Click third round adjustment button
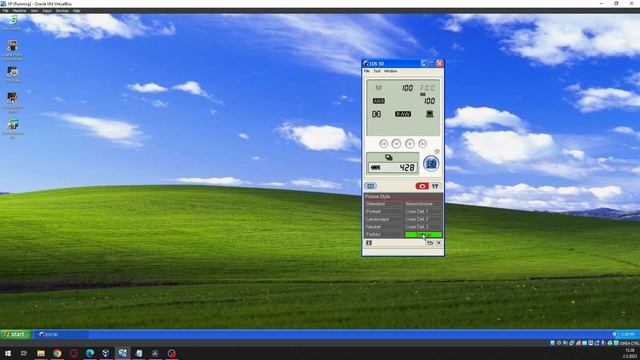Viewport: 640px width, 360px height. [x=410, y=144]
